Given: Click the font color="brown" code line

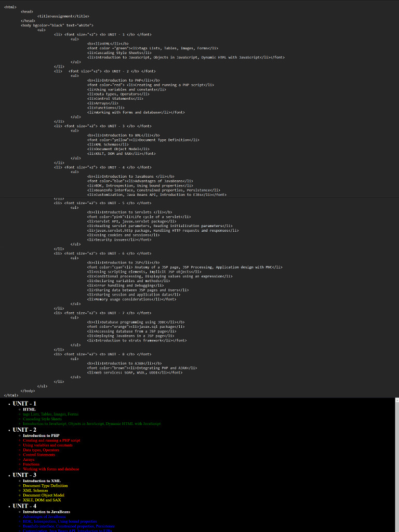Looking at the screenshot, I should click(142, 367).
